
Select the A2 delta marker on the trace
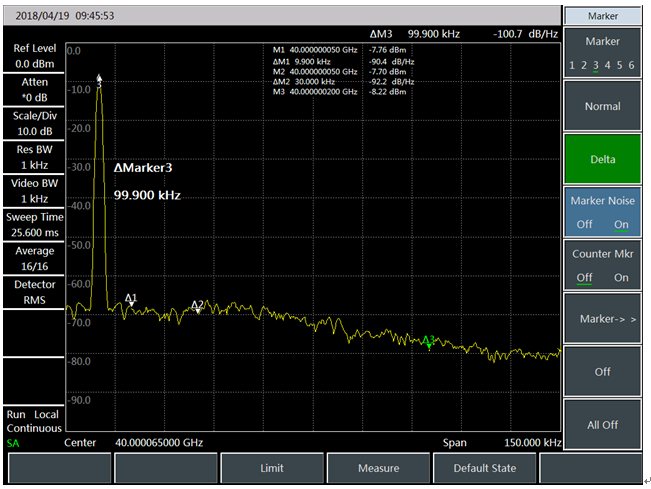[x=197, y=306]
